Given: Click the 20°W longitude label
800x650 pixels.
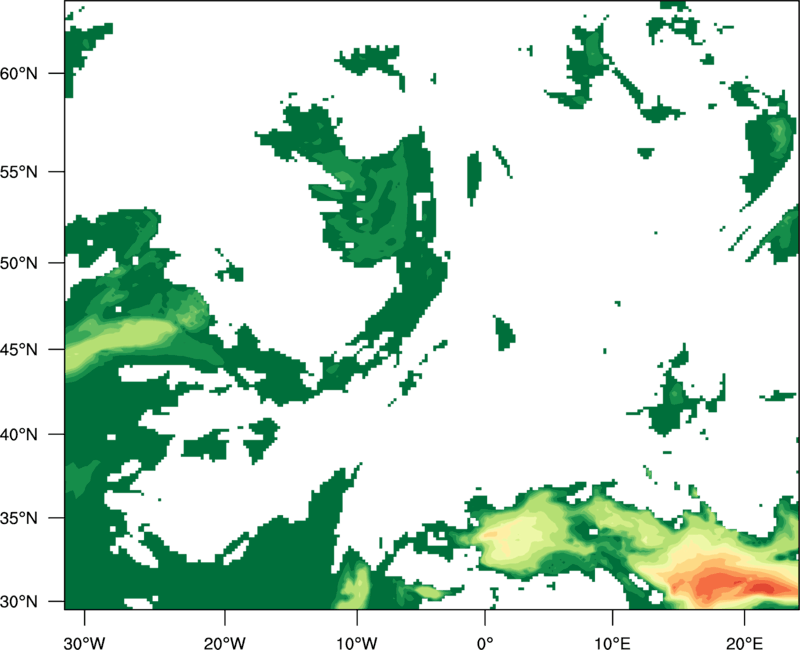Looking at the screenshot, I should tap(225, 643).
